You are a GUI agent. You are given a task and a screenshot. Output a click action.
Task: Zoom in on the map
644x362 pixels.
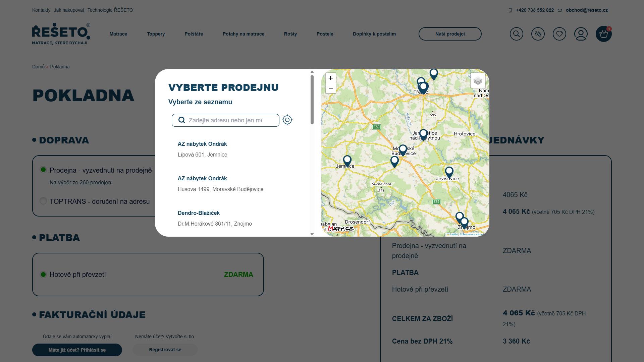tap(330, 78)
